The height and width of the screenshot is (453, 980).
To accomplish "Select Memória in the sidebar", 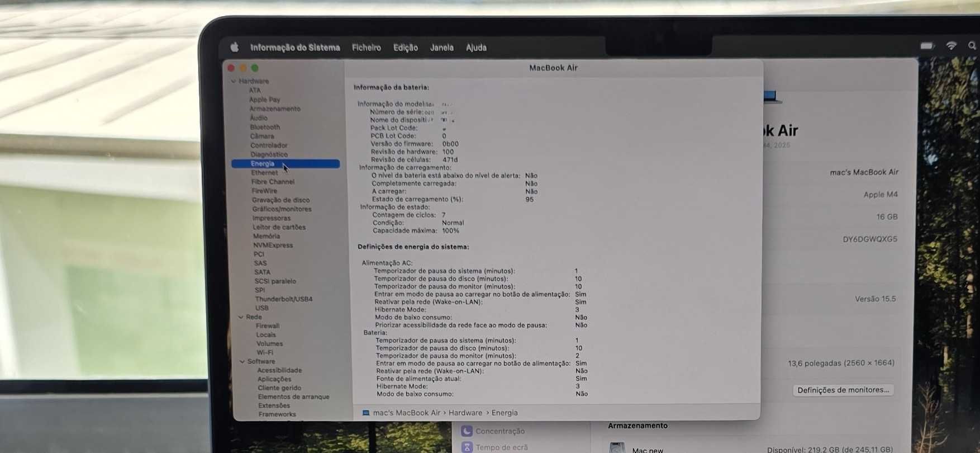I will (x=267, y=236).
